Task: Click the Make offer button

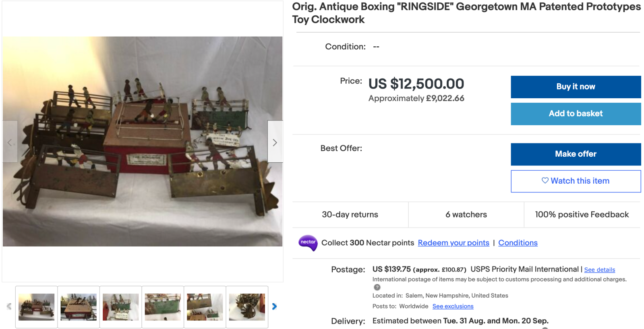Action: coord(576,154)
